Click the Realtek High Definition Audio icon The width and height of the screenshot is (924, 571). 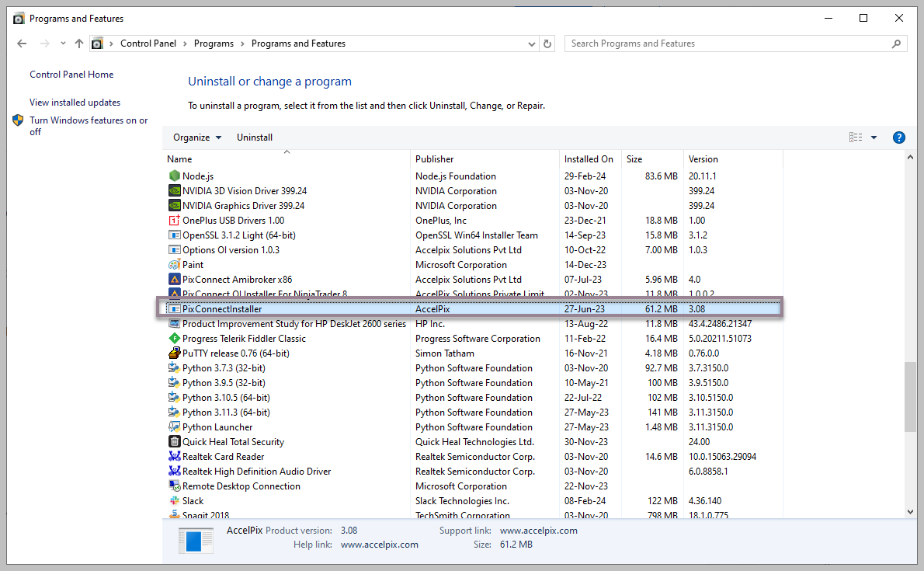175,471
